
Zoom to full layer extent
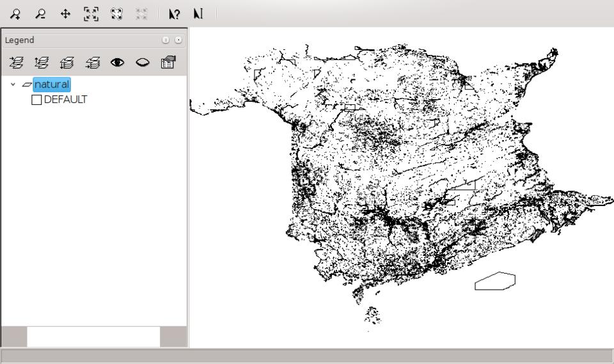point(116,14)
